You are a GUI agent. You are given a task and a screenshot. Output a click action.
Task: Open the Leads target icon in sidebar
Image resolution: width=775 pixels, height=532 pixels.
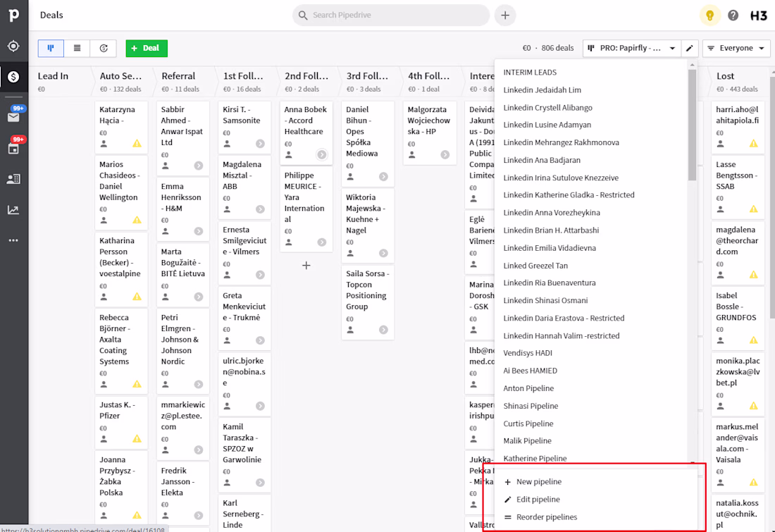point(13,46)
